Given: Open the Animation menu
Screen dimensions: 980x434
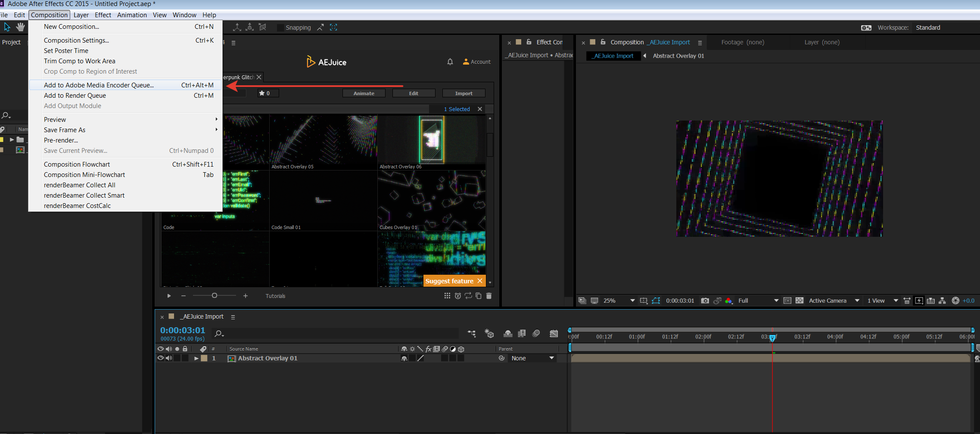Looking at the screenshot, I should tap(132, 15).
